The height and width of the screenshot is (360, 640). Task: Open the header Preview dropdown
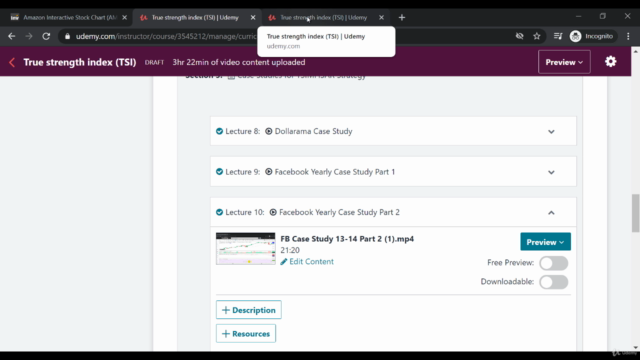(x=564, y=62)
